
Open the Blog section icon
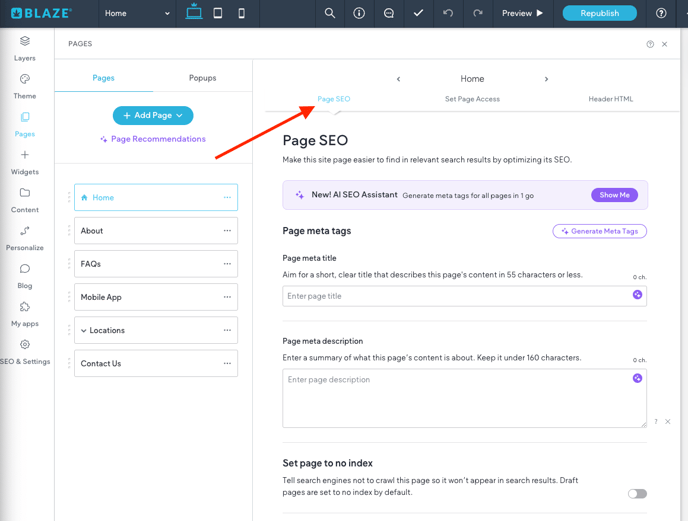click(25, 269)
